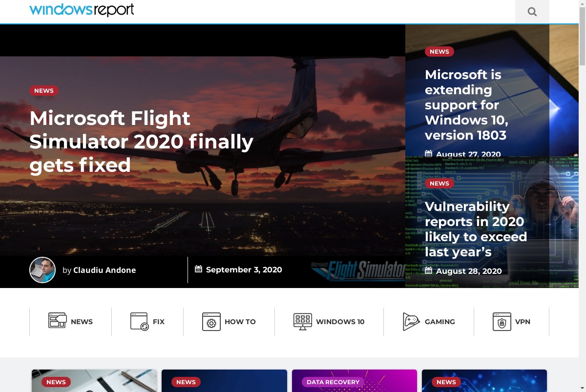Image resolution: width=586 pixels, height=392 pixels.
Task: Click the Claudiu Andone author name
Action: pos(105,270)
